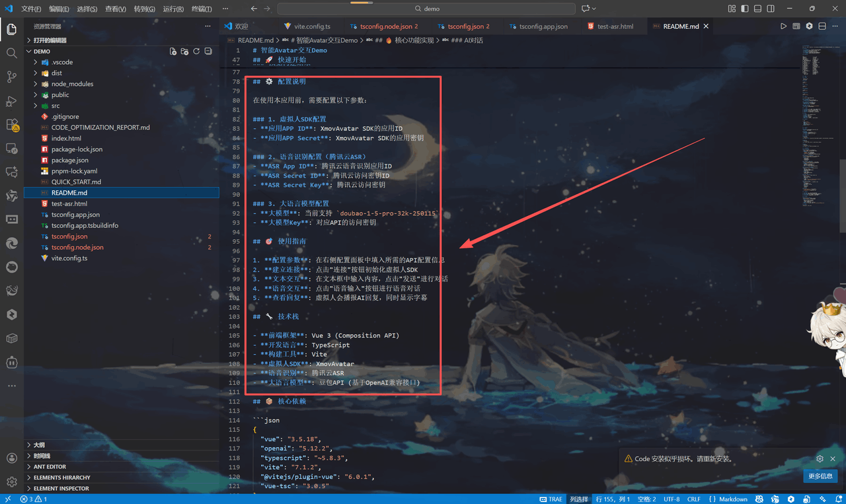Toggle the bottom panel

pyautogui.click(x=757, y=9)
